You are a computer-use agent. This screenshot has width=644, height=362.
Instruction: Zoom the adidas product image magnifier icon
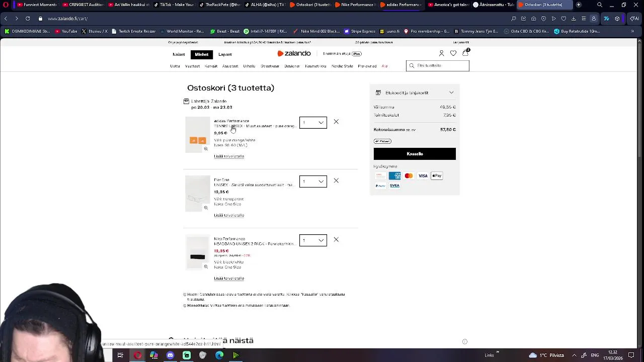click(206, 149)
